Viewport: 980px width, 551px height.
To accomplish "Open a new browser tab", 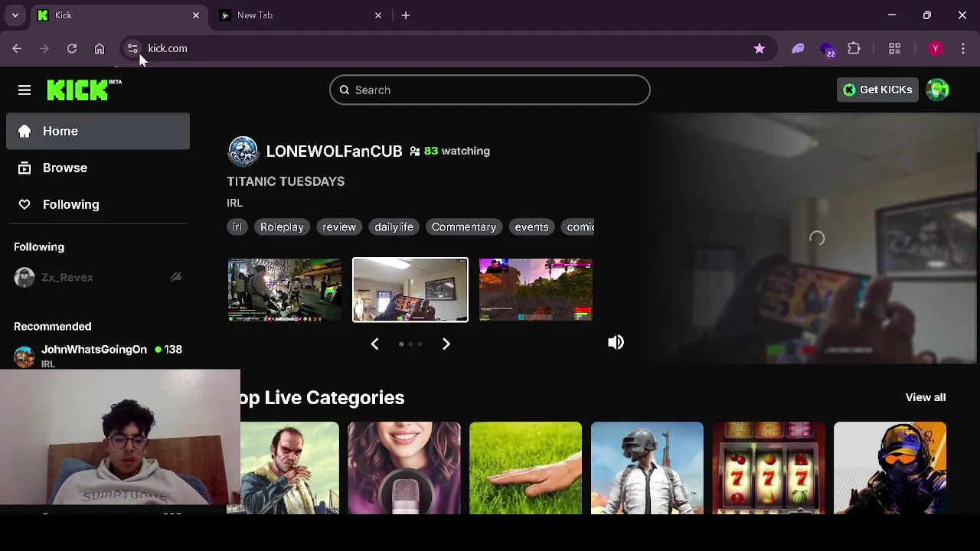I will click(406, 15).
